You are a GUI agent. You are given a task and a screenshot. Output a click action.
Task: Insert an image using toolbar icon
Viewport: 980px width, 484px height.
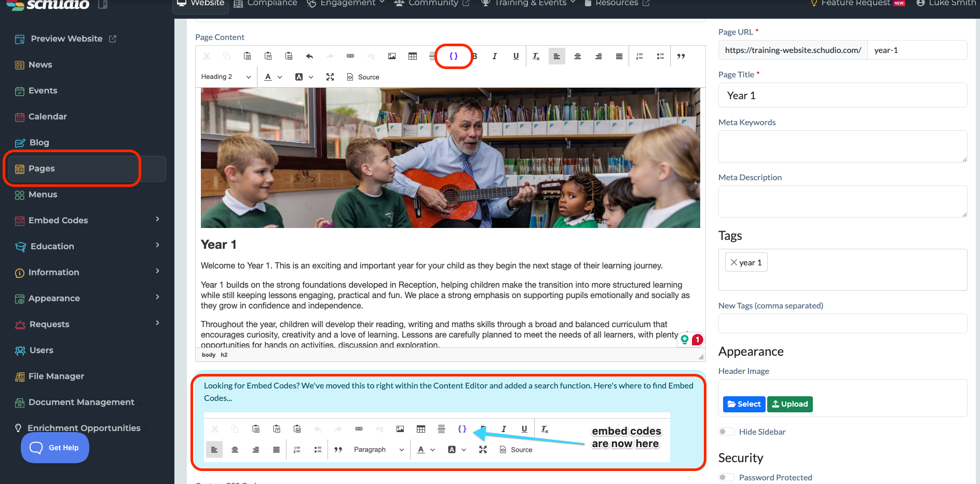pyautogui.click(x=392, y=56)
